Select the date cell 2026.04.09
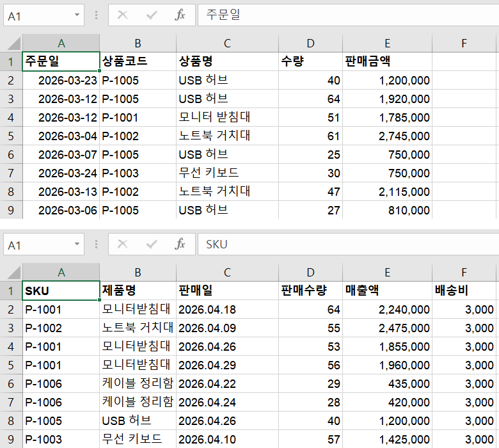 tap(227, 328)
